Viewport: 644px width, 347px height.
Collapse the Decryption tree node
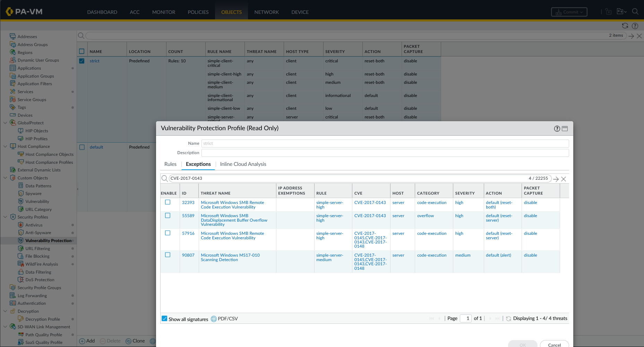(x=5, y=311)
